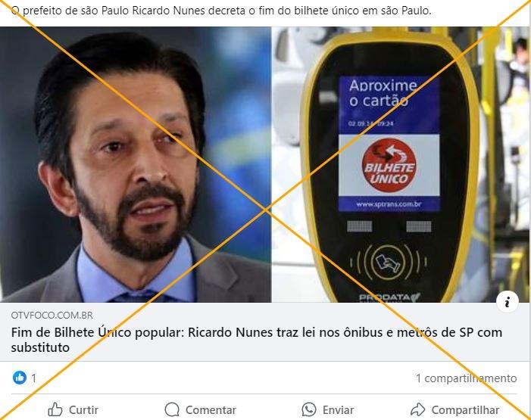The width and height of the screenshot is (531, 420).
Task: View the reaction count number 1
Action: pos(33,378)
